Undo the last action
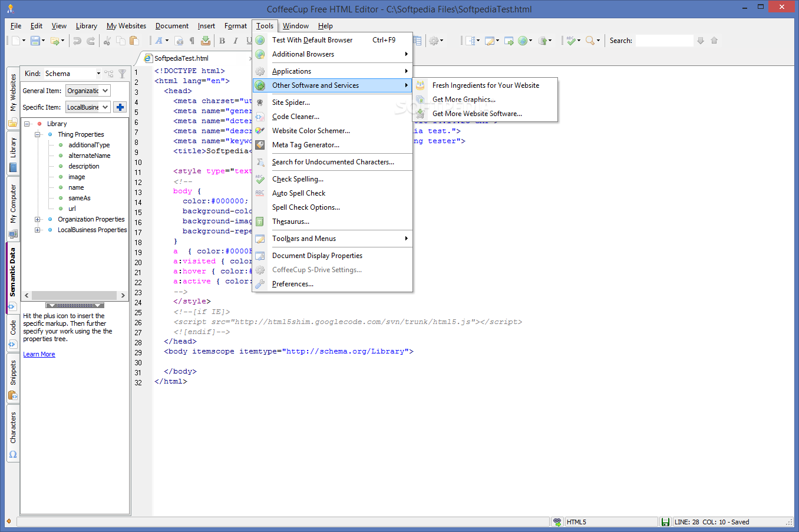This screenshot has height=532, width=799. 77,41
